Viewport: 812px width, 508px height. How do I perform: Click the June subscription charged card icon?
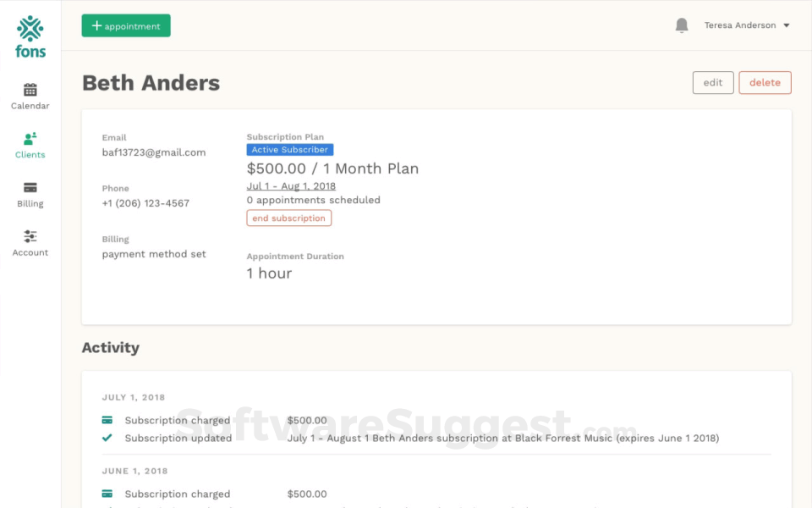[x=107, y=494]
